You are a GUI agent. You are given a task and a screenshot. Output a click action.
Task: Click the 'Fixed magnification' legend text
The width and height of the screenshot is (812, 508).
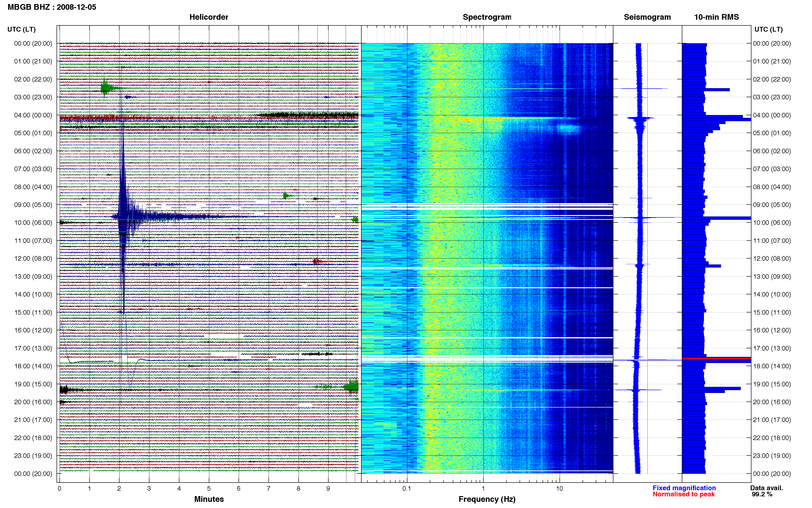[684, 488]
